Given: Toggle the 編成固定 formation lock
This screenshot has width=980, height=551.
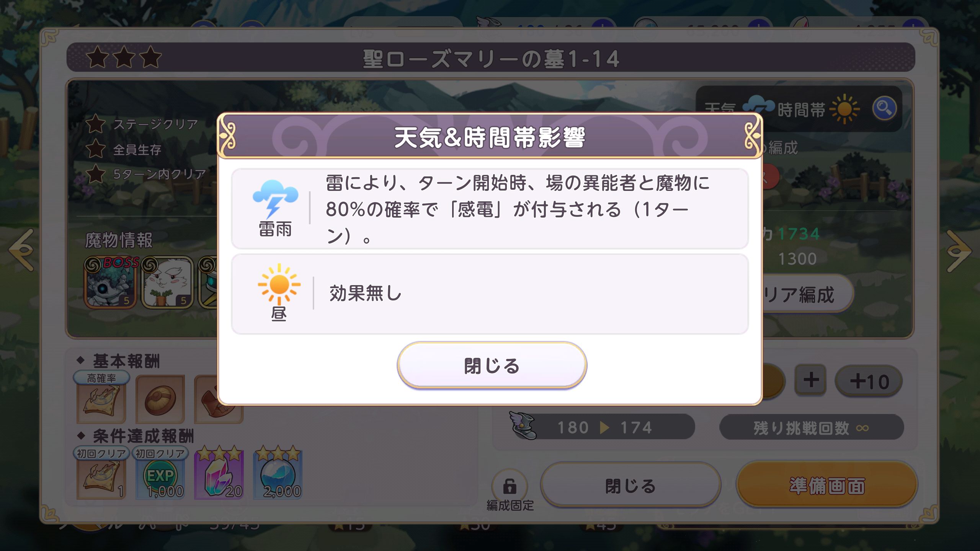Looking at the screenshot, I should (x=510, y=487).
